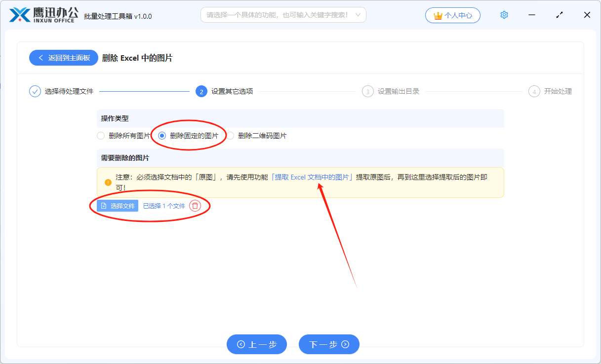The height and width of the screenshot is (364, 601).
Task: Open the function search dropdown arrow
Action: pyautogui.click(x=359, y=15)
